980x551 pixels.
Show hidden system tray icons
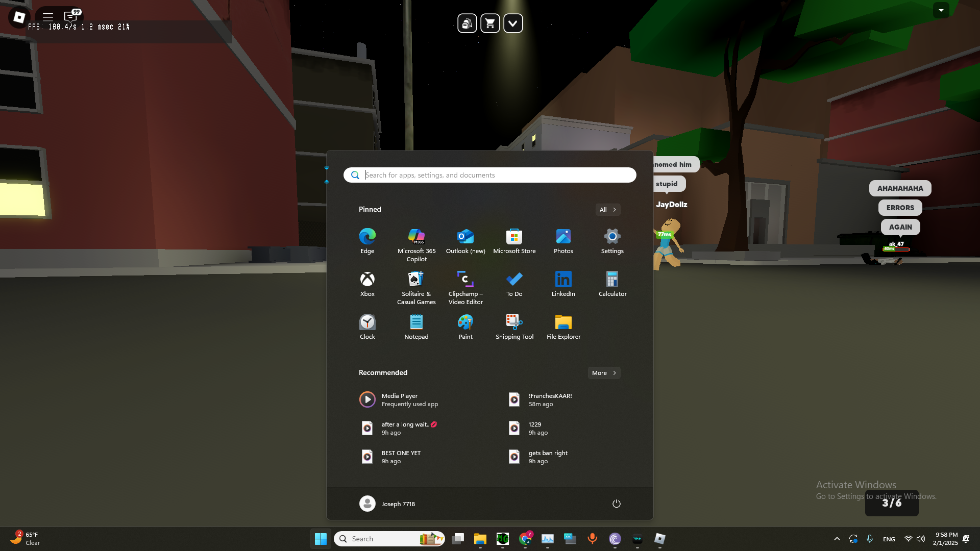837,539
